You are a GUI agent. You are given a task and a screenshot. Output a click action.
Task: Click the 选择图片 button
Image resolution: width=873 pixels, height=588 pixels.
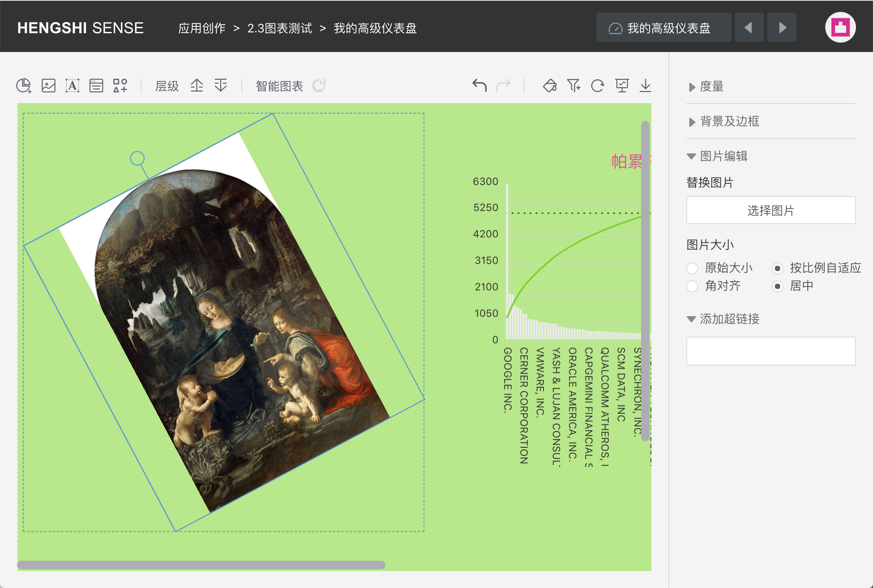coord(771,210)
